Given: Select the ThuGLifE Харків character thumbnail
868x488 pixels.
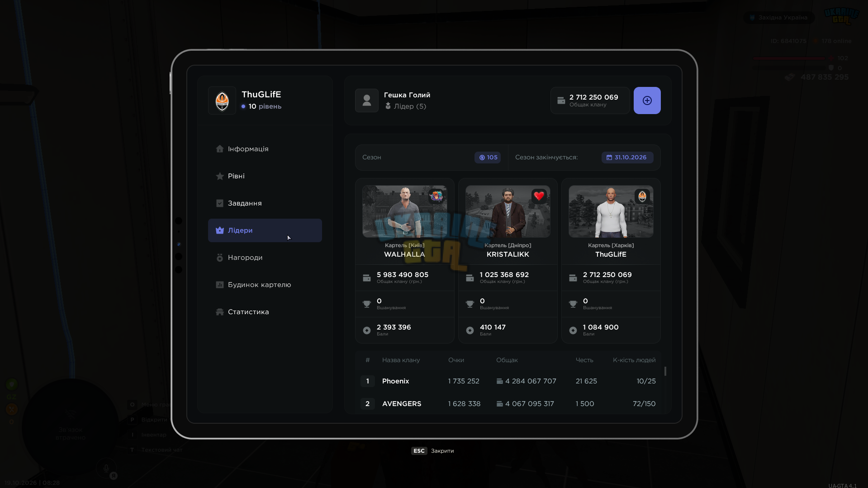Looking at the screenshot, I should (x=611, y=211).
